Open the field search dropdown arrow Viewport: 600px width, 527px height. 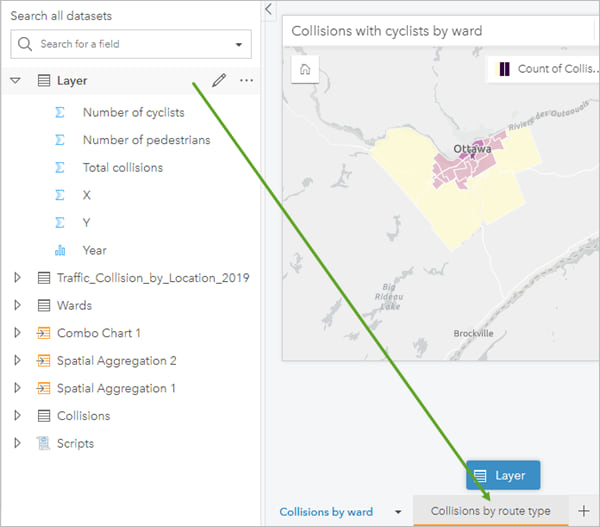[x=238, y=45]
